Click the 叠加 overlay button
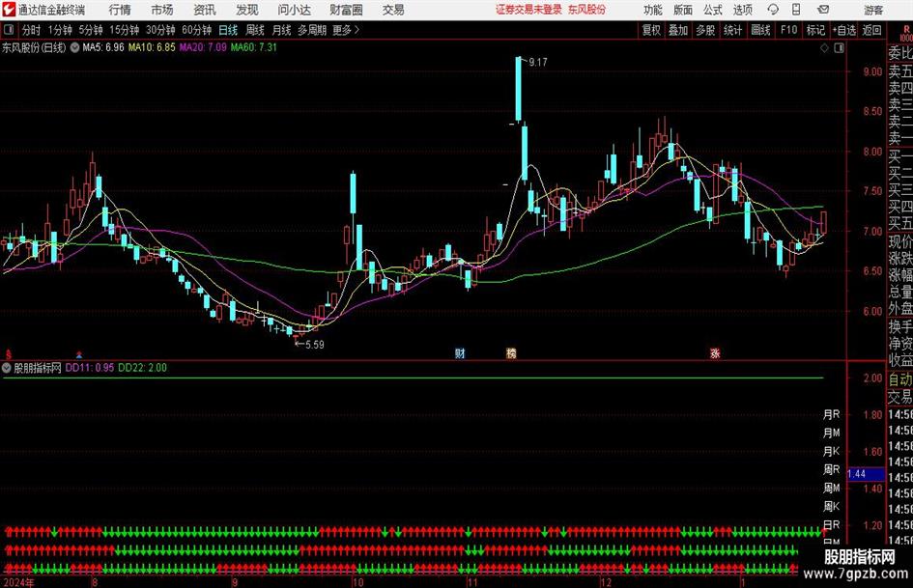Image resolution: width=913 pixels, height=588 pixels. point(678,30)
